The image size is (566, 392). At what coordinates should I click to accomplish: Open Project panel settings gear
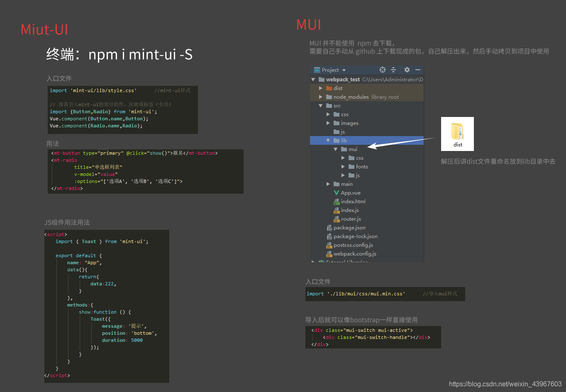coord(407,70)
